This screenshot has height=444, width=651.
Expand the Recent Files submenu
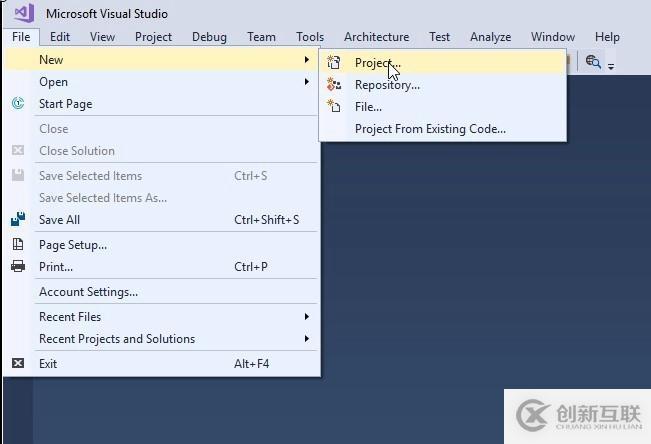click(x=307, y=317)
